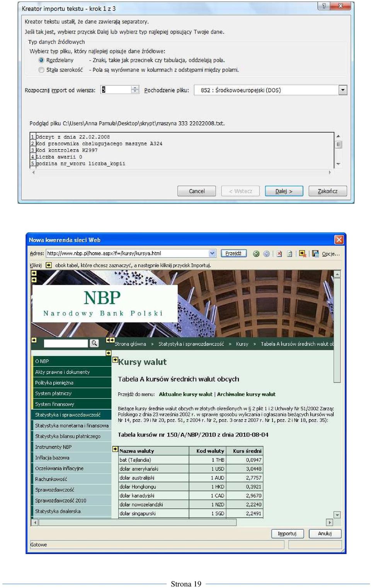Open the Adres URL history dropdown

click(212, 253)
